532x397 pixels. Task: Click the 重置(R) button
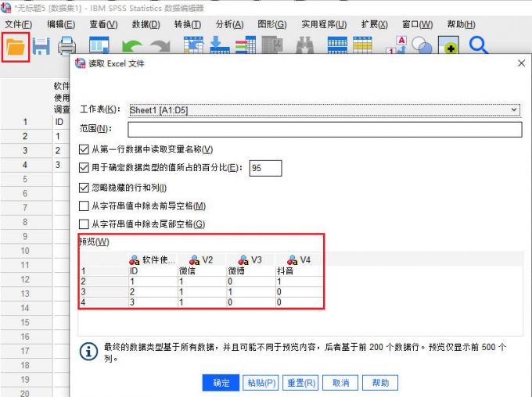tap(301, 383)
